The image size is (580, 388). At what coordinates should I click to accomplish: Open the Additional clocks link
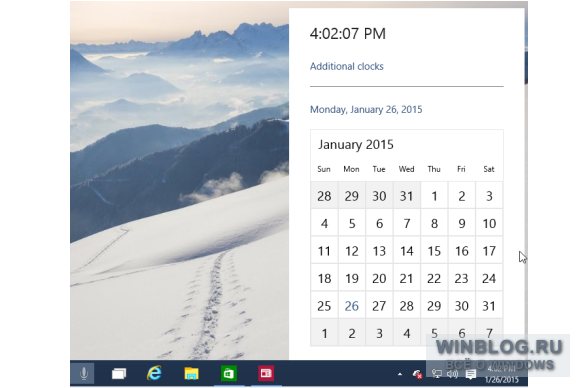point(347,67)
